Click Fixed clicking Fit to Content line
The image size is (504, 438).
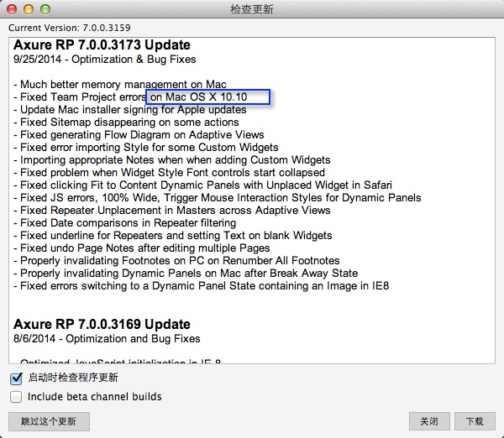pos(202,185)
